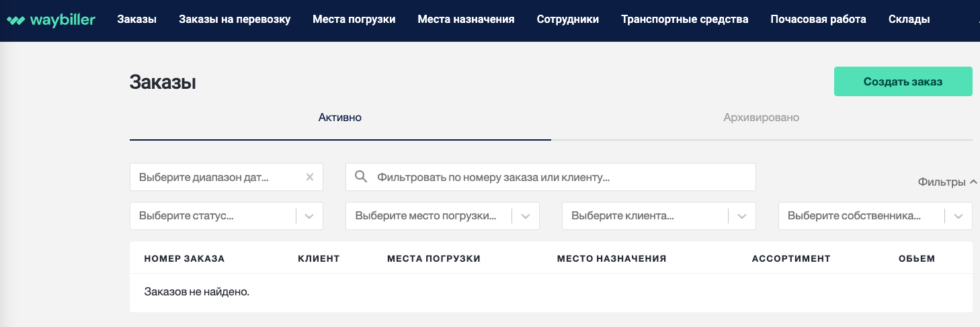The image size is (980, 327).
Task: Switch to the Архивировано tab
Action: click(762, 118)
